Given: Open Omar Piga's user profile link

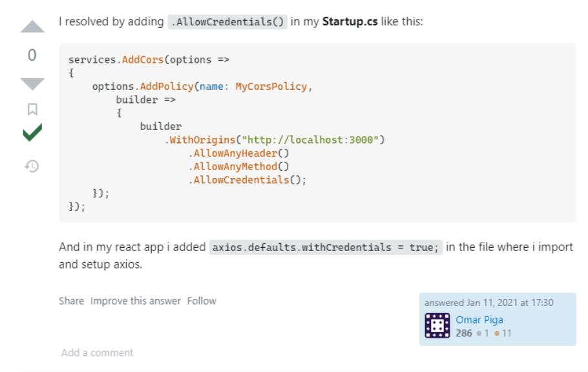Looking at the screenshot, I should (479, 320).
